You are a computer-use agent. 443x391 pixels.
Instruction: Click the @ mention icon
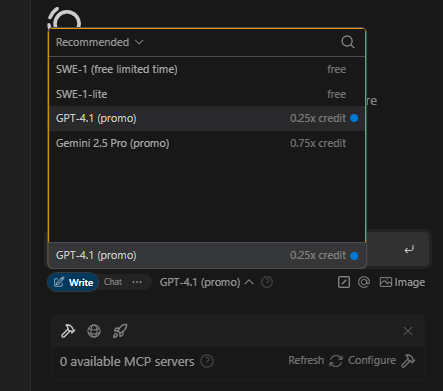click(x=364, y=282)
